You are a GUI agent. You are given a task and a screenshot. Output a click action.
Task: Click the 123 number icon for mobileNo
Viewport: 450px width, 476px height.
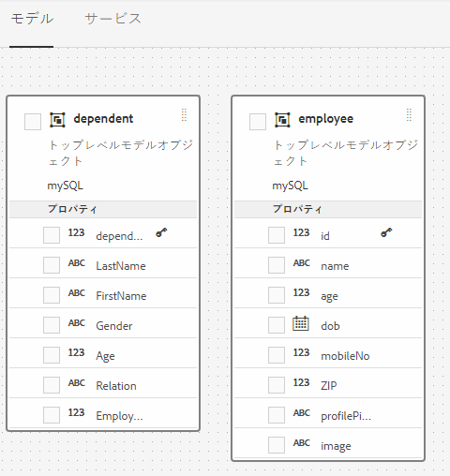point(301,352)
